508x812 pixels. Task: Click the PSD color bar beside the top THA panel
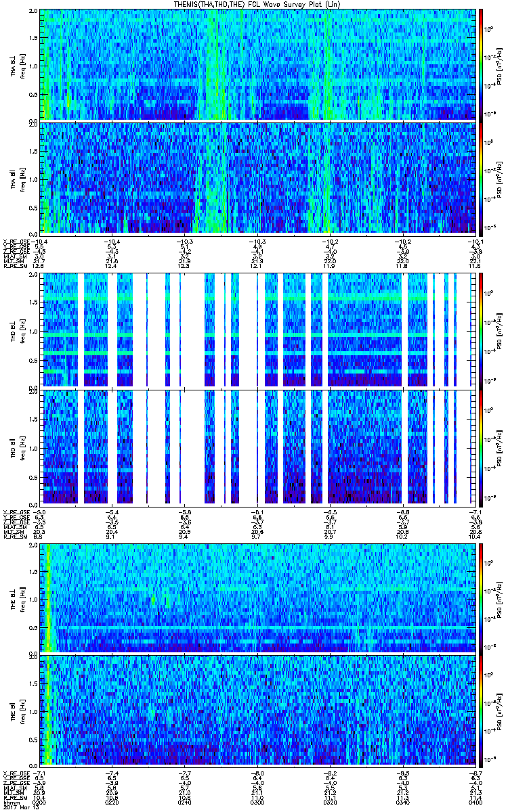pos(481,64)
